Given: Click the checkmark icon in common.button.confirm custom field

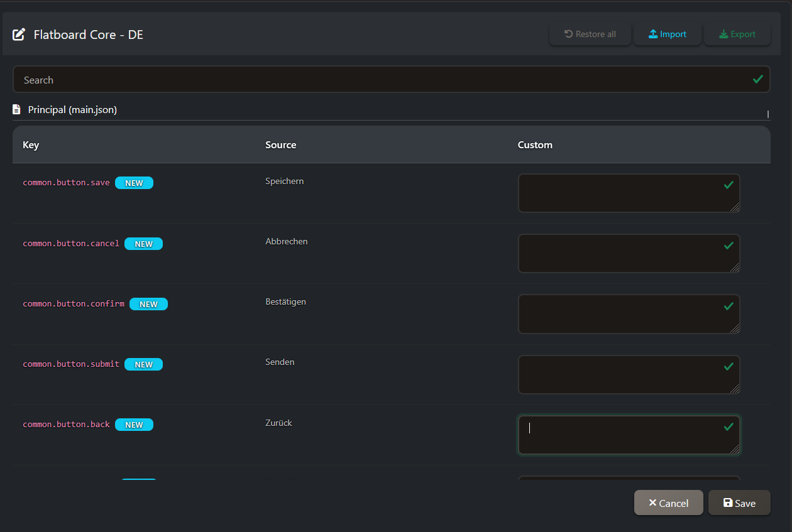Looking at the screenshot, I should click(729, 306).
